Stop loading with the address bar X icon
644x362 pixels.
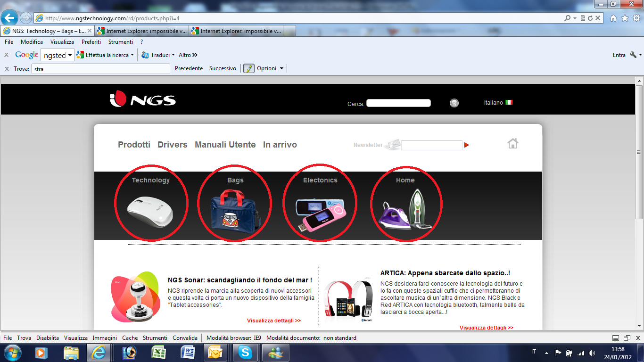click(598, 18)
